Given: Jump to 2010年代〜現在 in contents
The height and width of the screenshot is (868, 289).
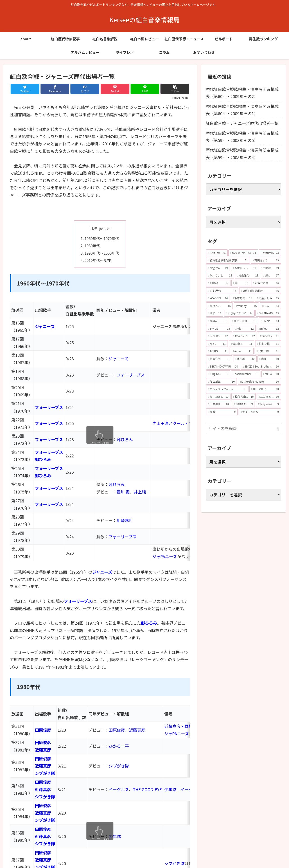Looking at the screenshot, I should tap(97, 260).
